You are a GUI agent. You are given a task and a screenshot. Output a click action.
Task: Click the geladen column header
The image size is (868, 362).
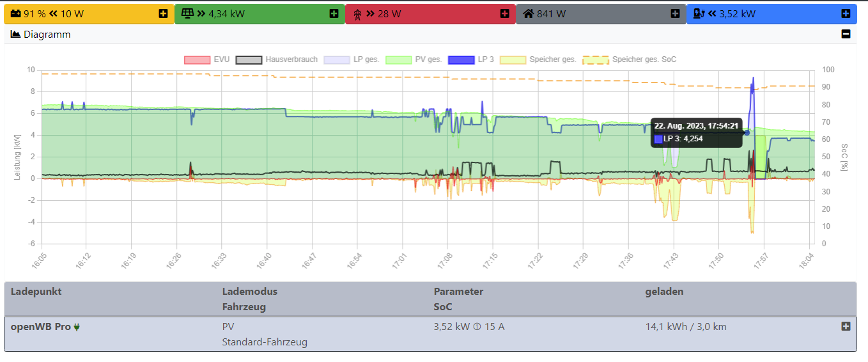664,291
